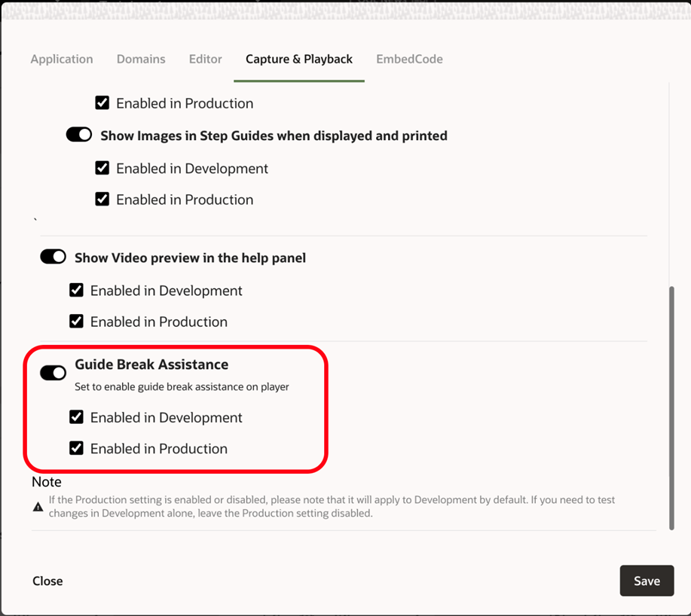The width and height of the screenshot is (691, 616).
Task: Select the Capture & Playback tab
Action: [x=299, y=59]
